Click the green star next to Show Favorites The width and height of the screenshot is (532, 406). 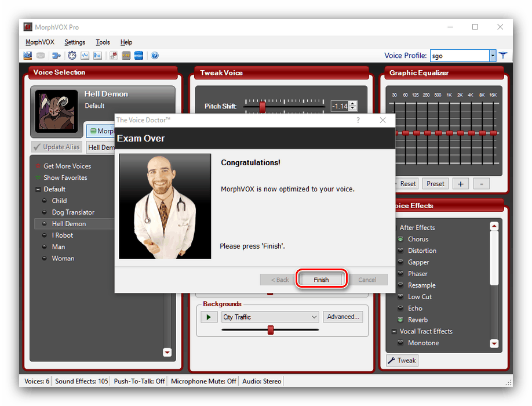pos(38,177)
